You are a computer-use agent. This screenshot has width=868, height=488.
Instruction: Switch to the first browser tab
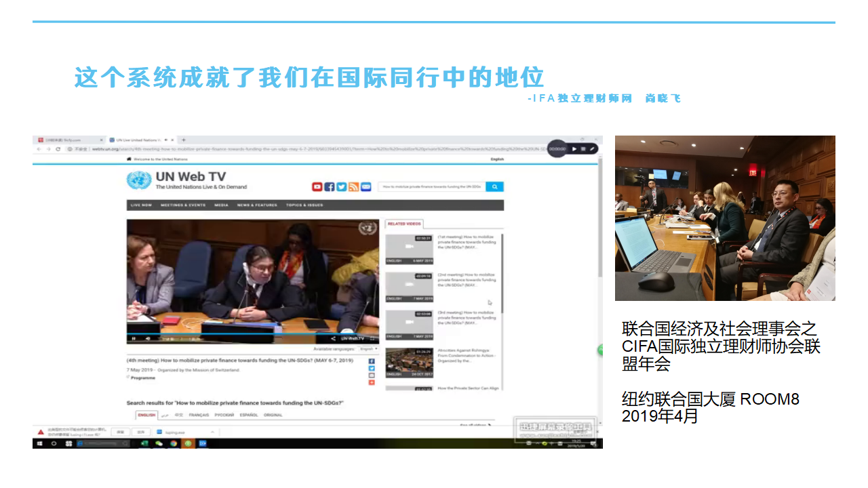[x=70, y=140]
